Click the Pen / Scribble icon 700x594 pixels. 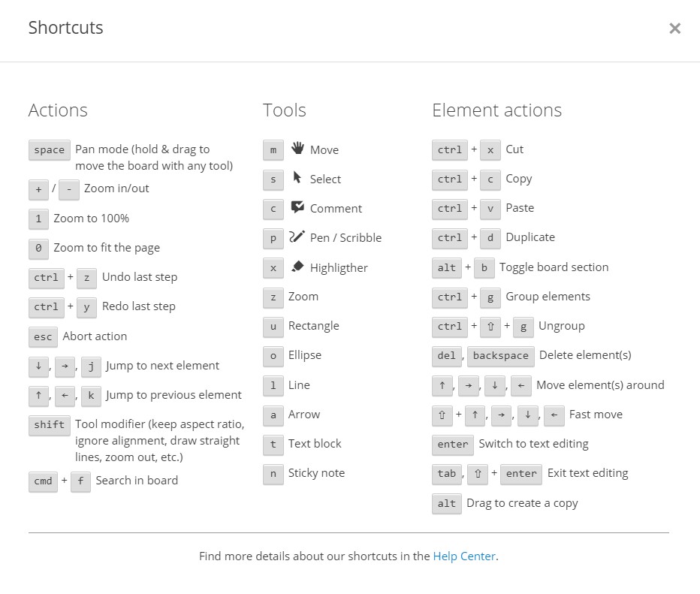pyautogui.click(x=297, y=237)
